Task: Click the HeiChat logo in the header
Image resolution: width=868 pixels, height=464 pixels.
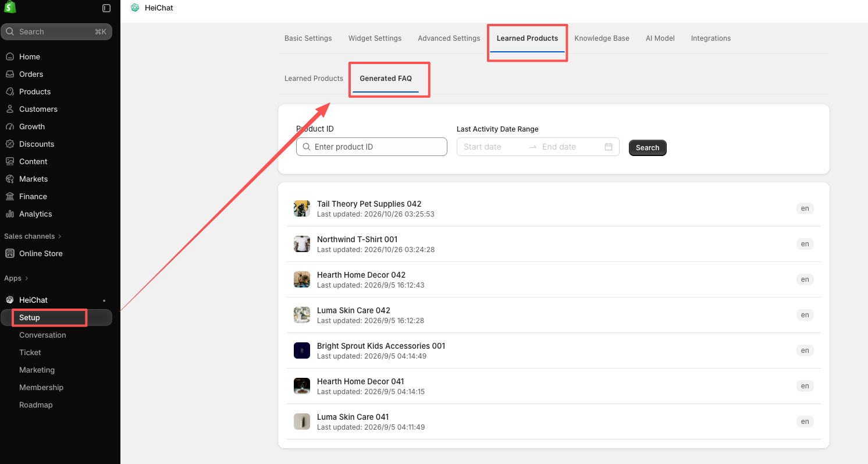Action: 135,8
